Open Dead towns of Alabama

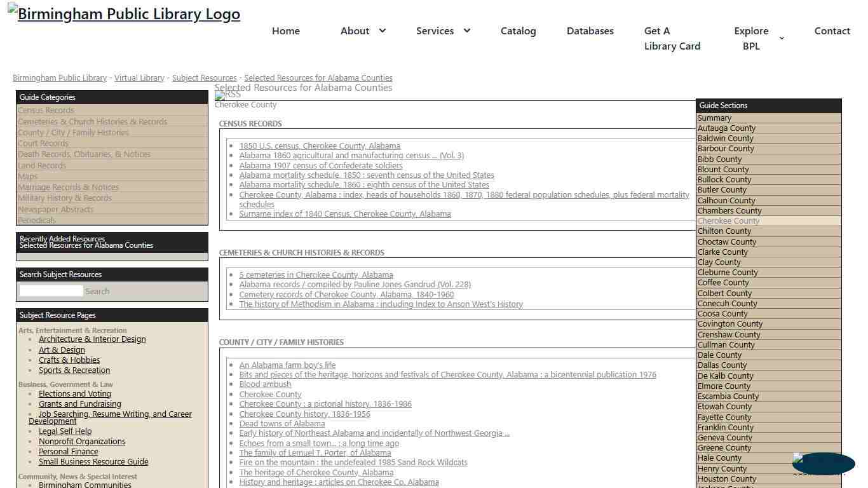[x=282, y=423]
